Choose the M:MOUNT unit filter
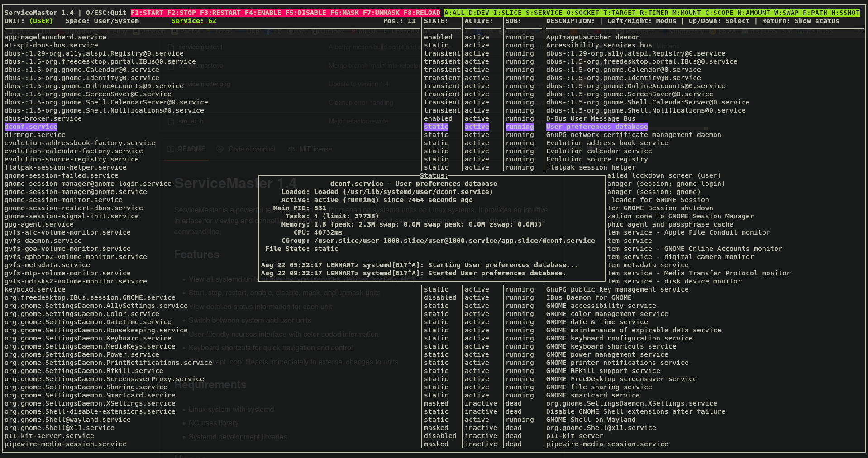This screenshot has height=458, width=868. pyautogui.click(x=687, y=13)
